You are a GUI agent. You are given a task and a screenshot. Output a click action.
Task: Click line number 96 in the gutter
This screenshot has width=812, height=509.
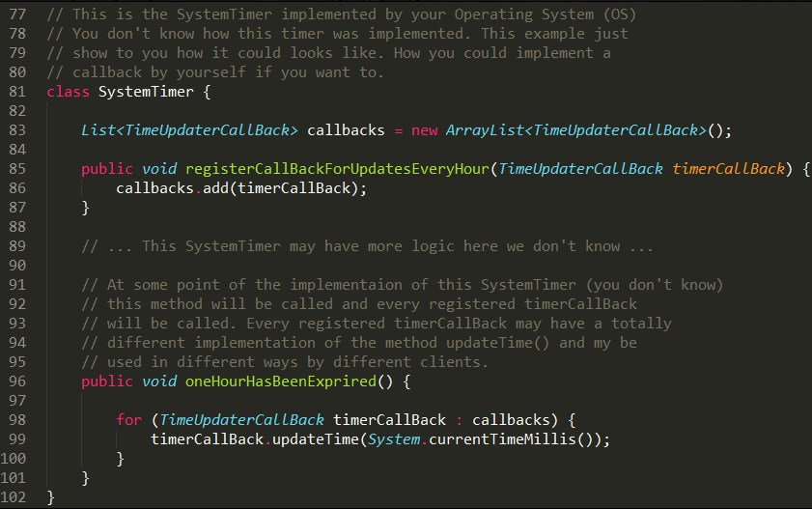17,382
